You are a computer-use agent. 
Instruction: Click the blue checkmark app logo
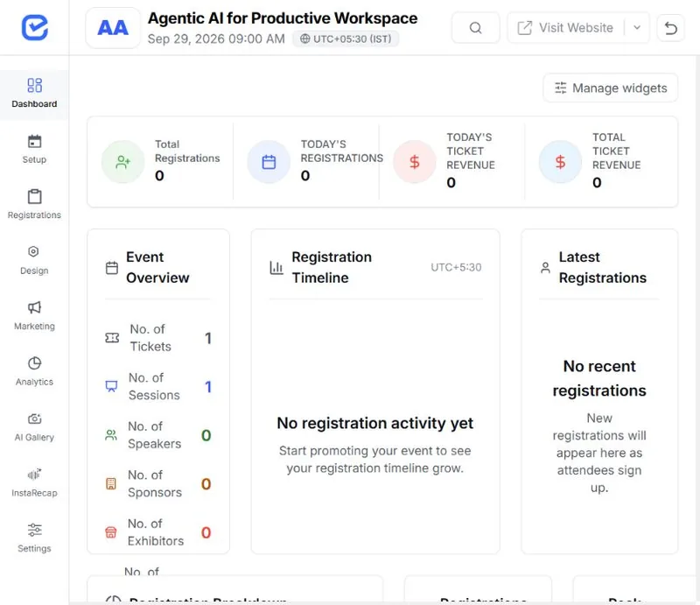[x=34, y=27]
